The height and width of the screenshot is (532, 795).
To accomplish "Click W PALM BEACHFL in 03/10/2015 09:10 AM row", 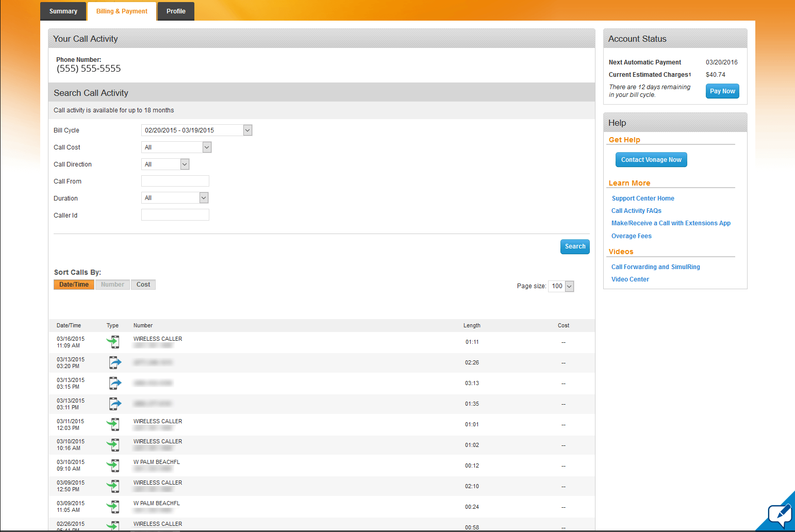I will (157, 462).
